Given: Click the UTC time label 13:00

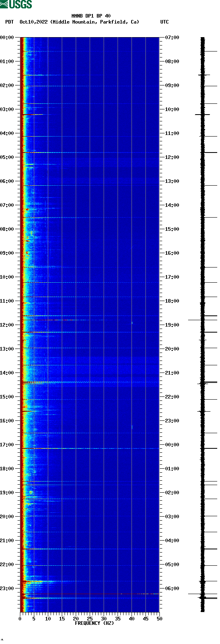Looking at the screenshot, I should coord(172,181).
